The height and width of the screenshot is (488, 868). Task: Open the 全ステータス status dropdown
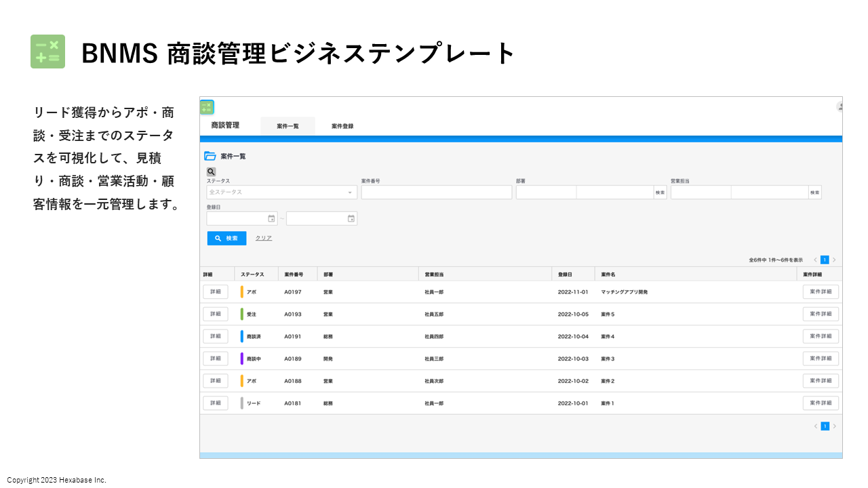click(282, 192)
